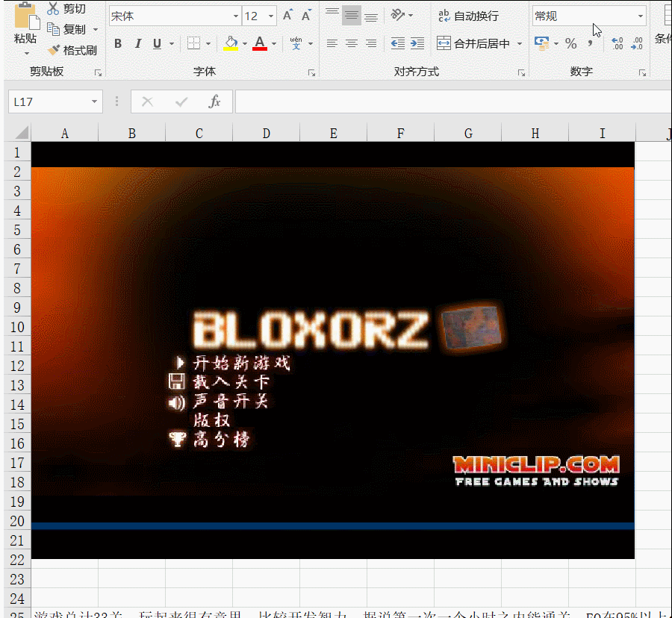Apply red font color

[x=260, y=43]
